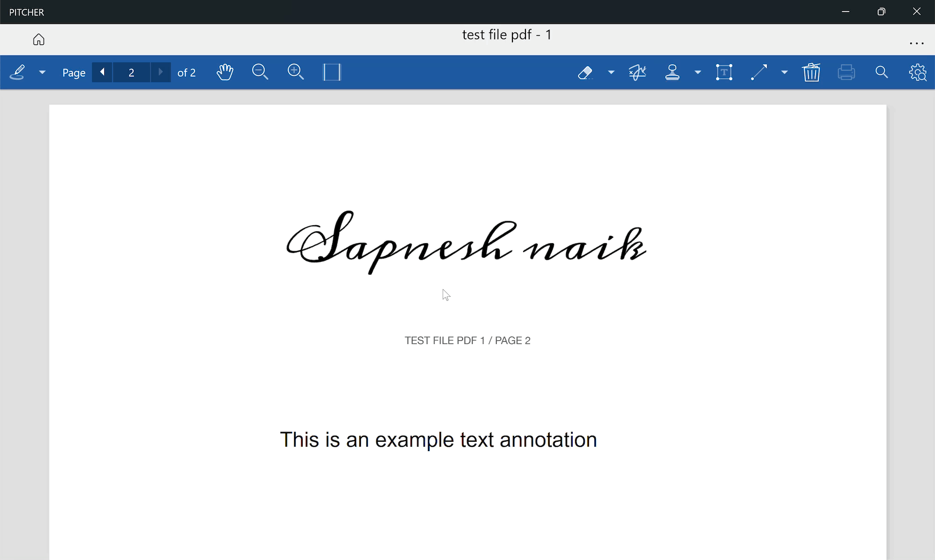Zoom in on the document
This screenshot has width=935, height=560.
click(295, 72)
